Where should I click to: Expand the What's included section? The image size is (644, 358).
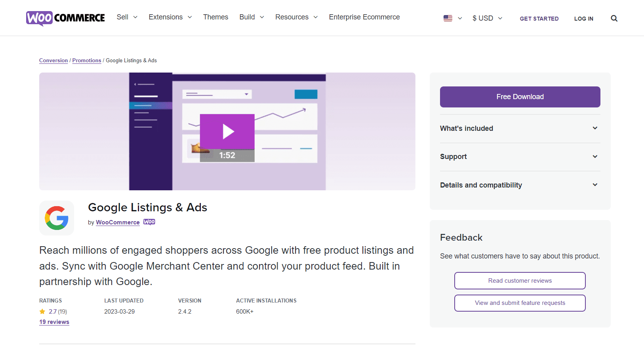(x=520, y=128)
